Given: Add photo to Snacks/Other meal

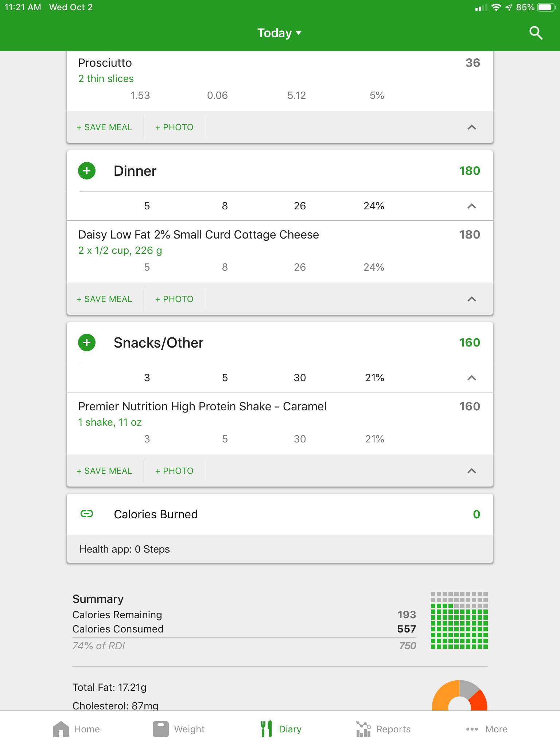Looking at the screenshot, I should pos(174,471).
